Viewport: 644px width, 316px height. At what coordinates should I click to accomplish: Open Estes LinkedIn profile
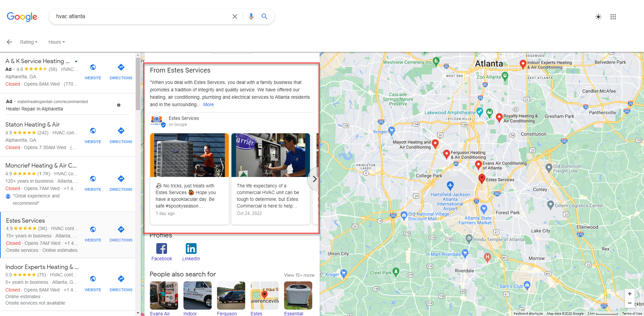tap(191, 249)
